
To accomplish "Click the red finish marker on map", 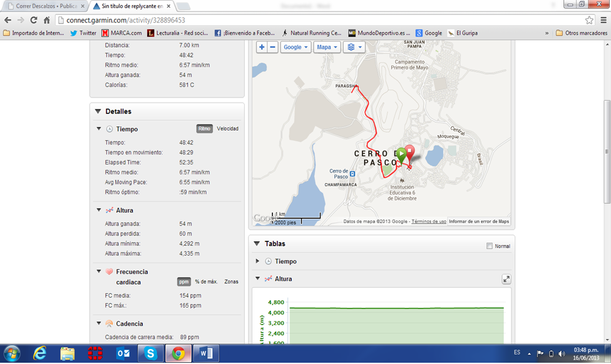I will pos(409,153).
